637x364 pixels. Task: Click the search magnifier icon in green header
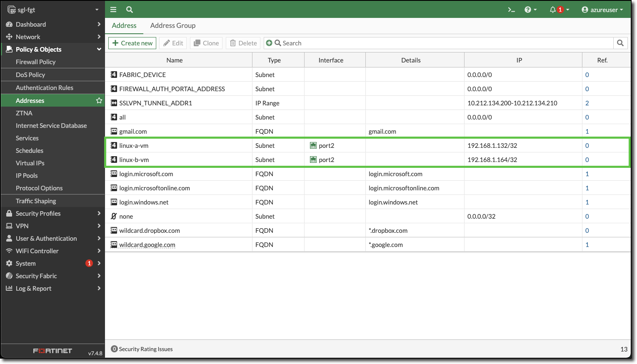[x=129, y=9]
